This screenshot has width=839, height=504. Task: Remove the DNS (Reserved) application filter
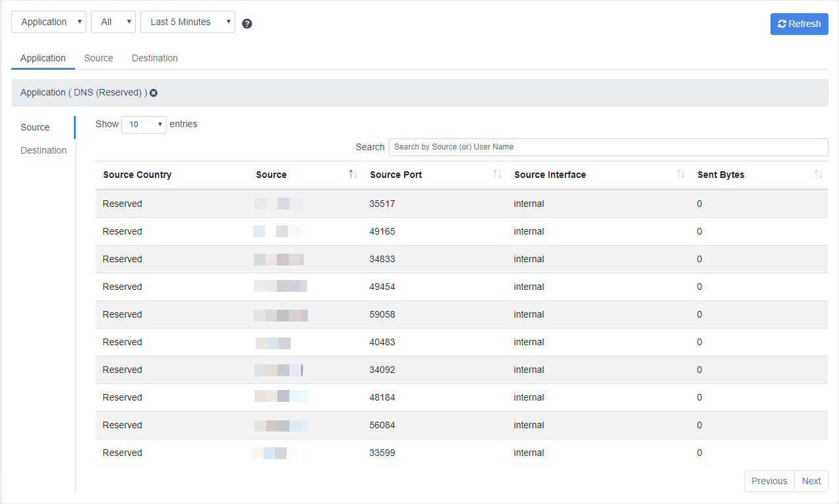154,93
